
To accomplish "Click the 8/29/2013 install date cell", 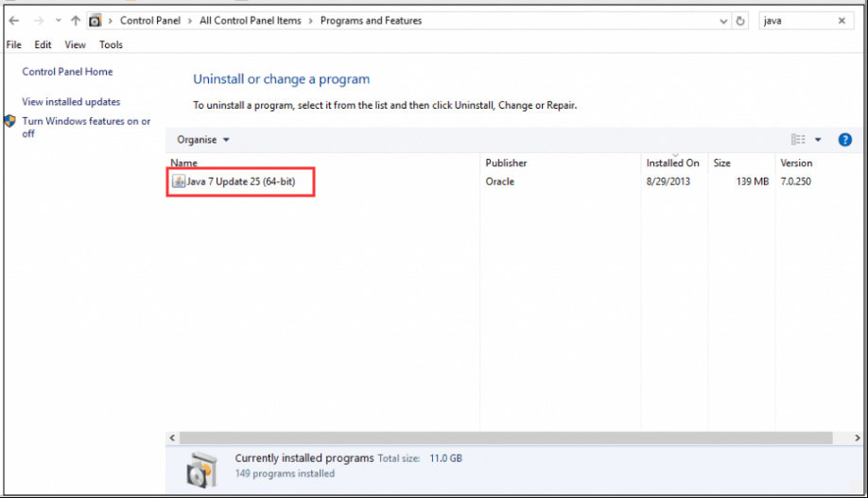I will 668,181.
